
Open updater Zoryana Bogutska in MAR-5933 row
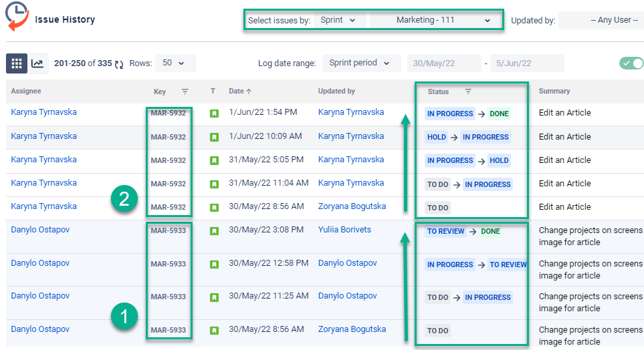pos(352,329)
